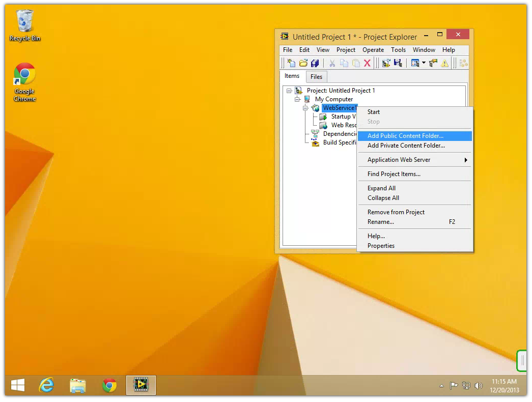
Task: Open the Operate menu in menu bar
Action: (373, 50)
